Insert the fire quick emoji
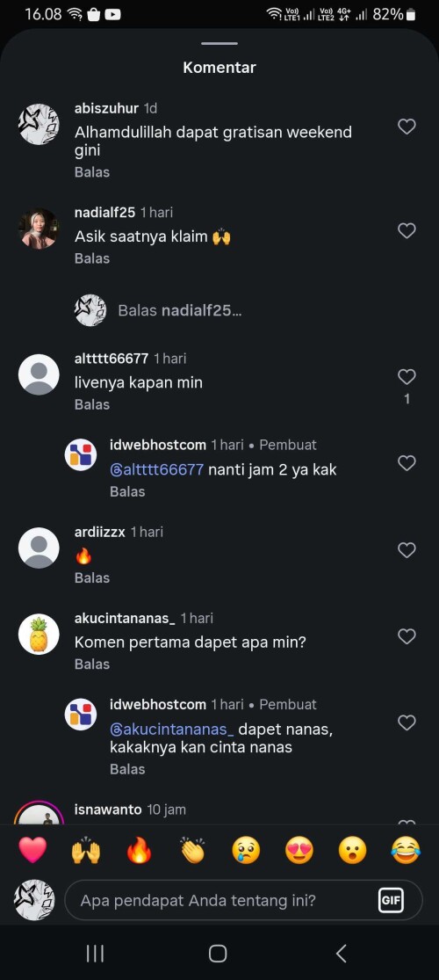This screenshot has height=980, width=439. [139, 851]
